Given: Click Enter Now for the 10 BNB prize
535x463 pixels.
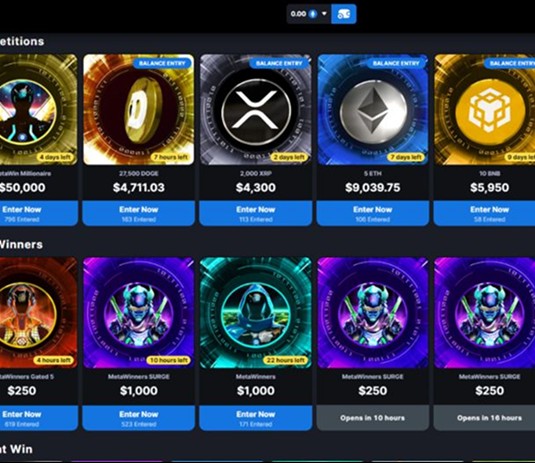Looking at the screenshot, I should coord(485,213).
